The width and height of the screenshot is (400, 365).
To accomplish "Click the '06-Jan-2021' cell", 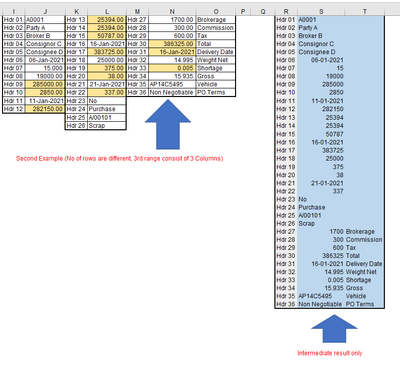I will click(45, 60).
